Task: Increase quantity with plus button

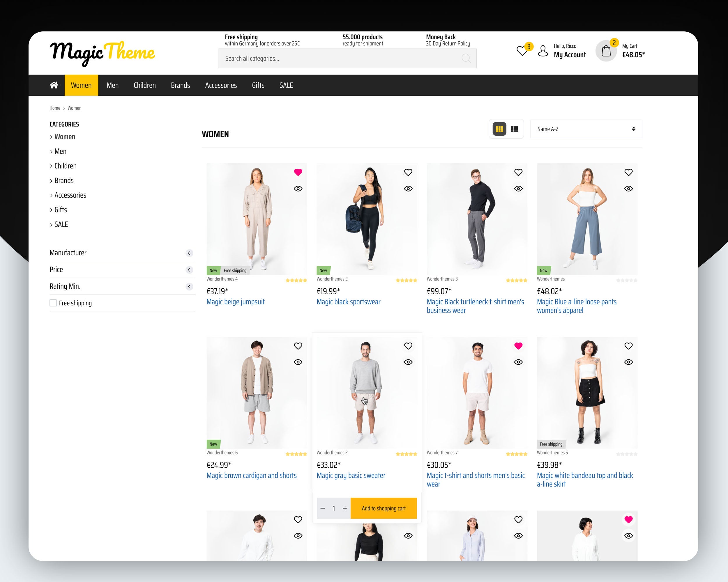Action: point(345,508)
